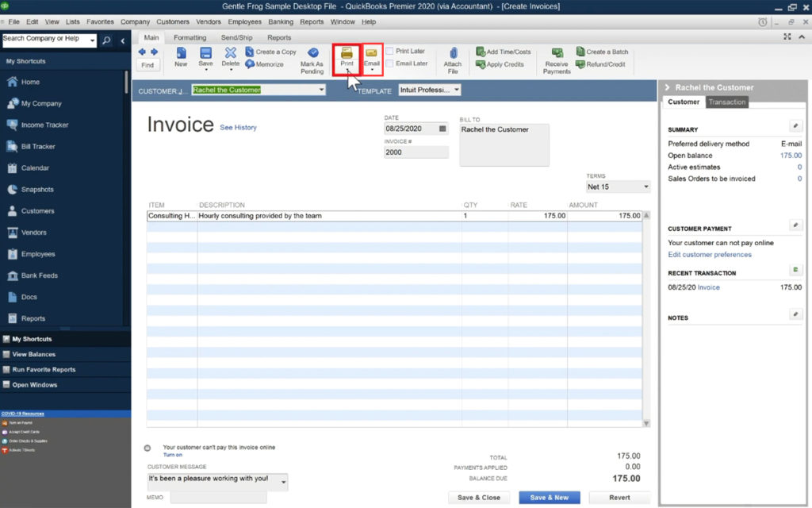Viewport: 812px width, 508px height.
Task: Go to the next invoice arrow
Action: click(x=154, y=52)
